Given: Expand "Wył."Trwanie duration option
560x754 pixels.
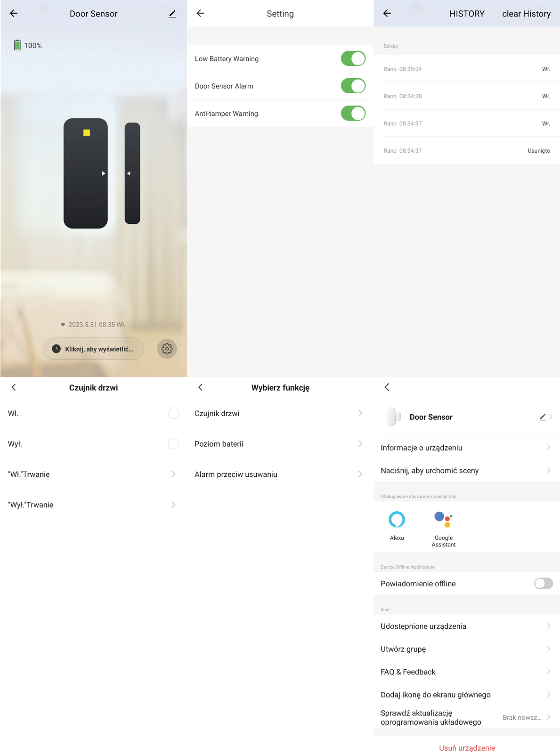Looking at the screenshot, I should coord(93,505).
